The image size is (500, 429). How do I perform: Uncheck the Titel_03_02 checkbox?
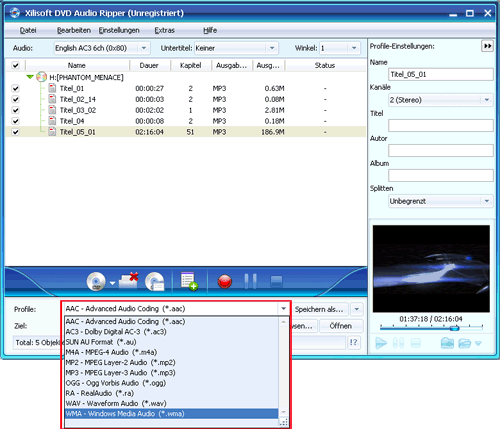pyautogui.click(x=15, y=110)
